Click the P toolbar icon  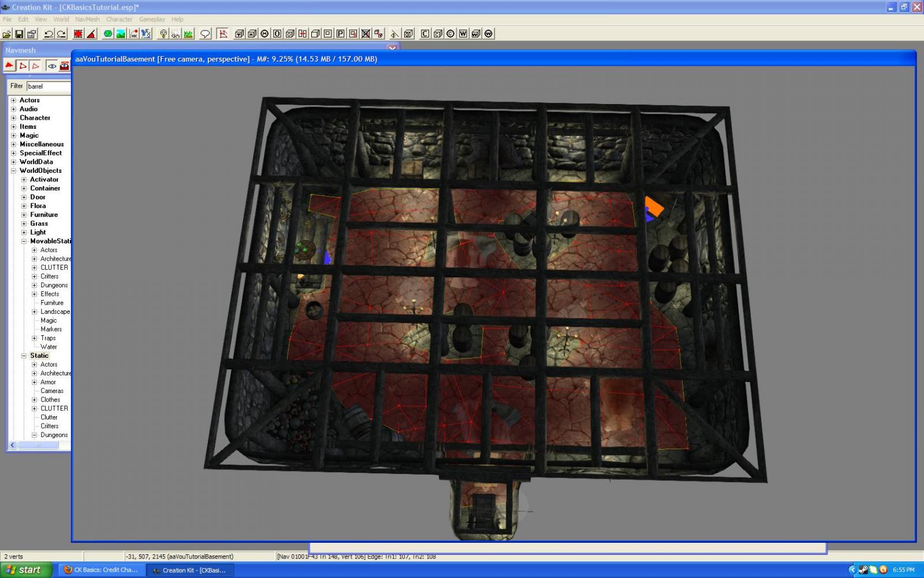(x=341, y=34)
